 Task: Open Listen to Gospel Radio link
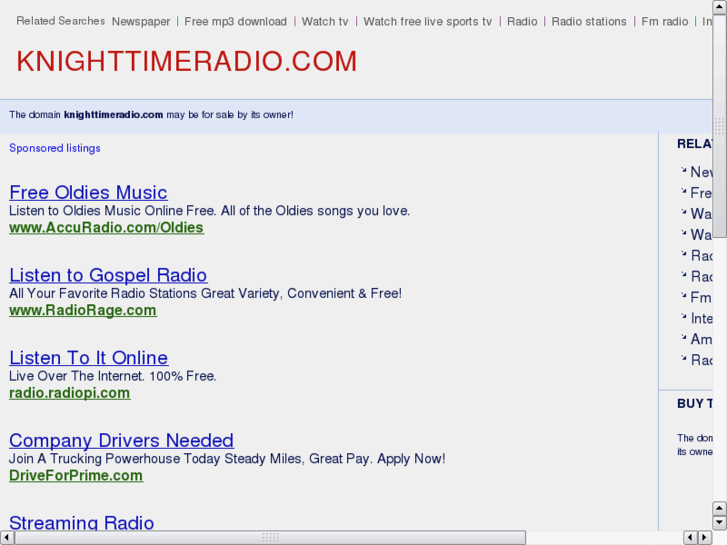coord(108,275)
